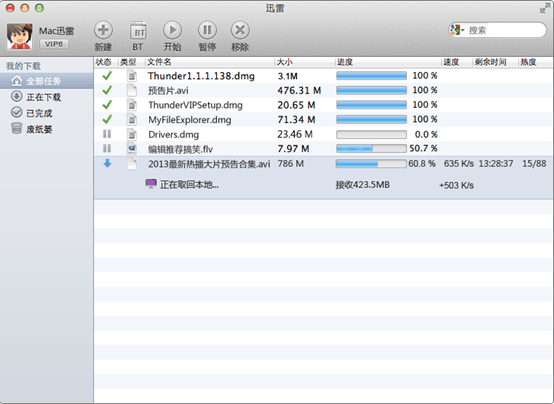Image resolution: width=554 pixels, height=404 pixels.
Task: Click the file type icon for MyFileExplorer.dmg
Action: tap(132, 119)
